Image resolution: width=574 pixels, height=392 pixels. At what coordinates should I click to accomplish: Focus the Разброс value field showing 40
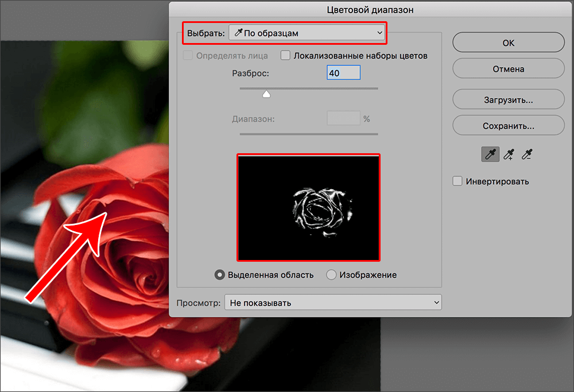343,73
